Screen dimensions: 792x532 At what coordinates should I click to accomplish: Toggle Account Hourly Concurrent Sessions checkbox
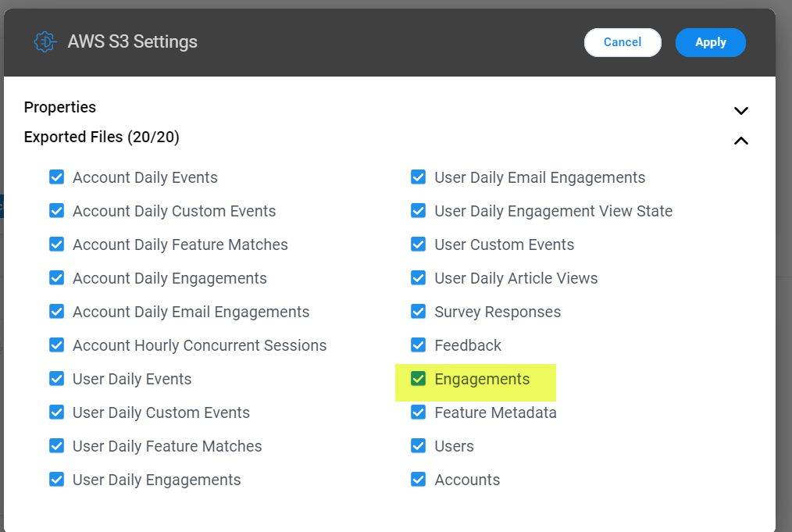[56, 345]
